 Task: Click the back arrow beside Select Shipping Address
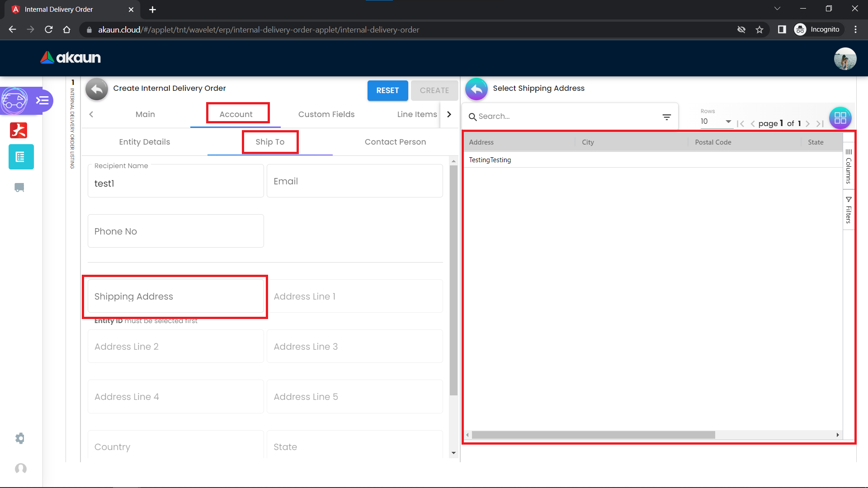(x=476, y=89)
